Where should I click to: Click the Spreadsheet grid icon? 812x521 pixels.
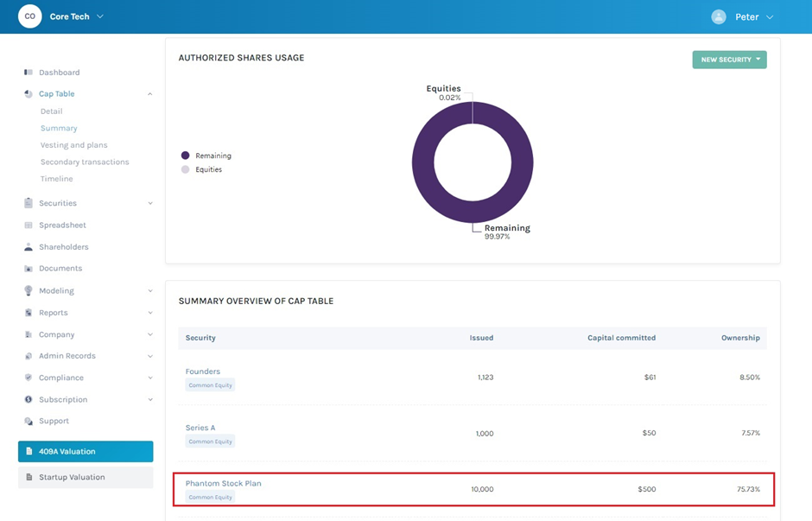point(29,226)
